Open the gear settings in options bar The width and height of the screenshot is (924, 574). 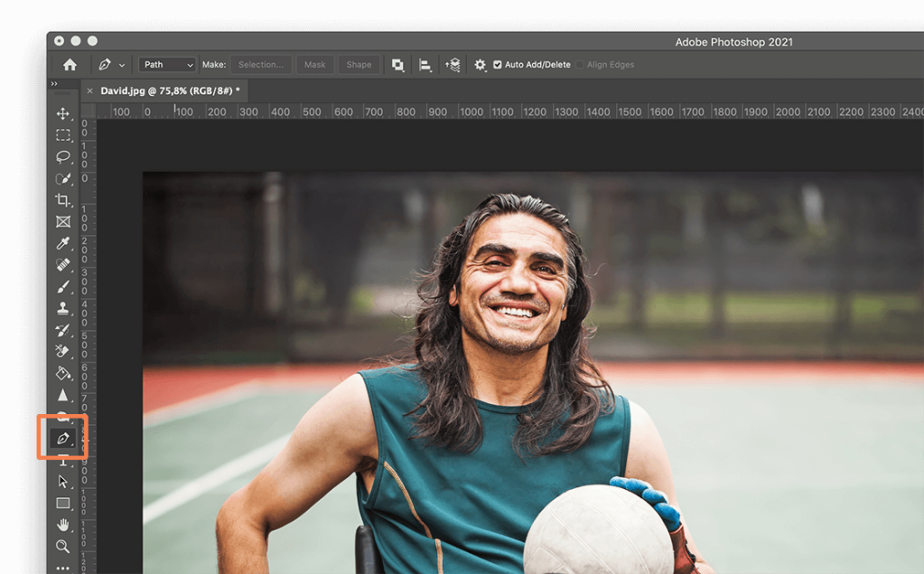click(481, 65)
